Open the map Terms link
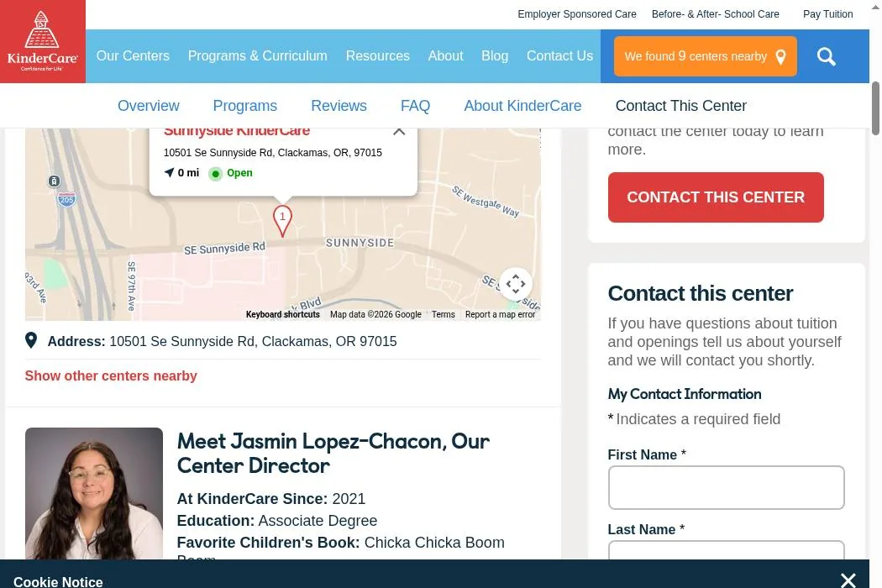882x588 pixels. tap(444, 314)
